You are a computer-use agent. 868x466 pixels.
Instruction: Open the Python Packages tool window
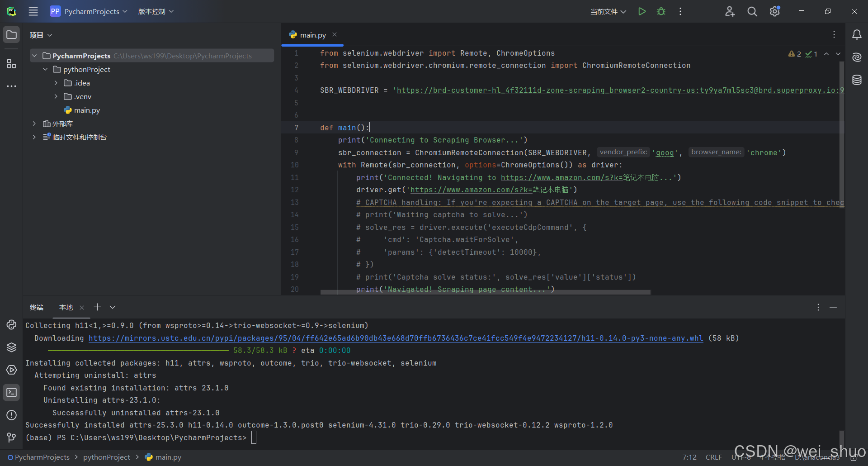[x=11, y=347]
